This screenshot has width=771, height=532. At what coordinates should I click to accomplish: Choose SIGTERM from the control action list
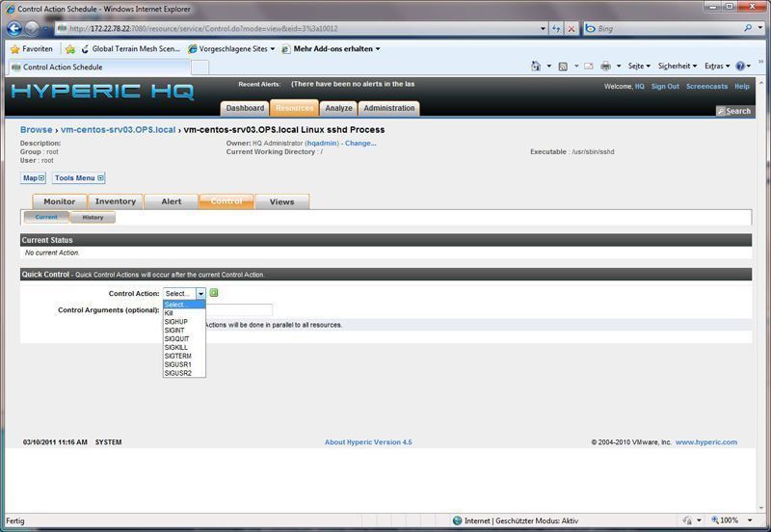[184, 356]
